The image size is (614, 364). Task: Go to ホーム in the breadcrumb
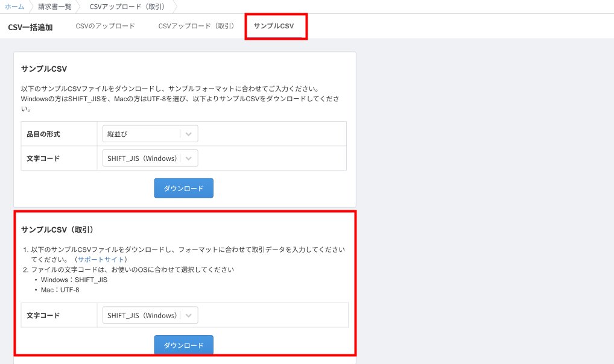click(x=14, y=7)
